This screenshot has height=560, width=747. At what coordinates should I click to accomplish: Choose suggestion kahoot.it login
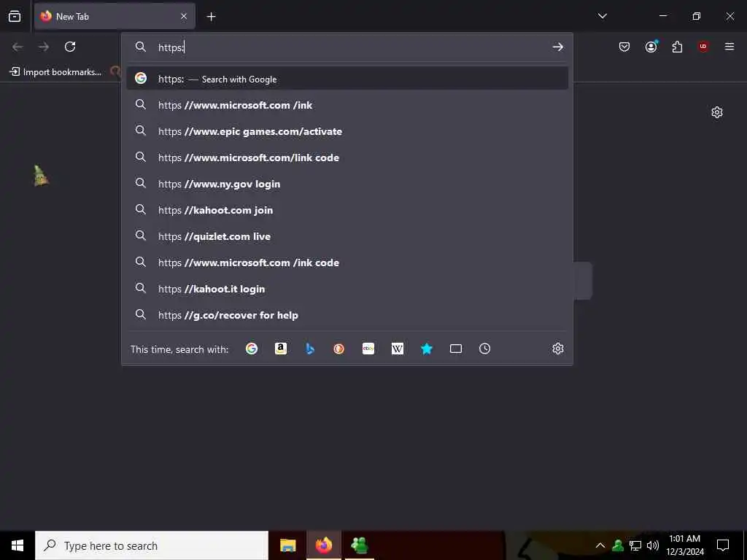(347, 289)
